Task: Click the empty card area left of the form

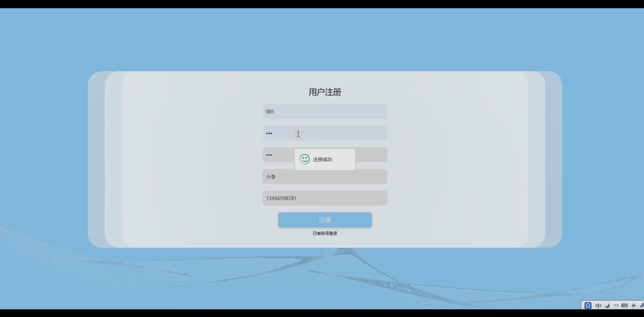Action: click(x=191, y=159)
